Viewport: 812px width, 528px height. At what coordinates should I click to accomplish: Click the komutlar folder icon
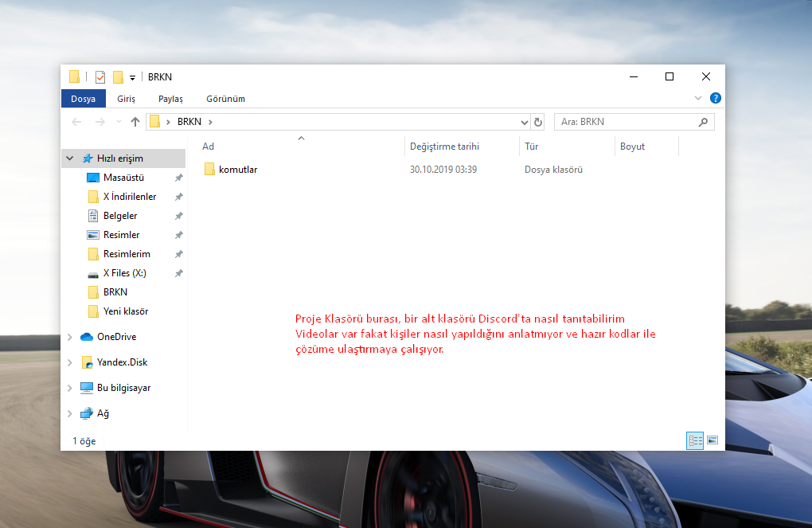(209, 169)
